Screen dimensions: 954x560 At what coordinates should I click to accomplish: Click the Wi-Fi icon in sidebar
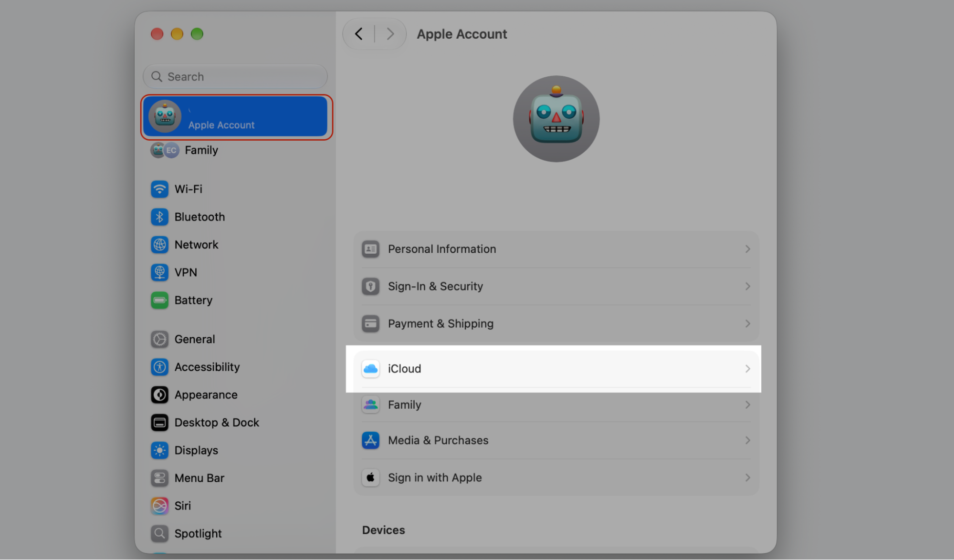coord(159,189)
